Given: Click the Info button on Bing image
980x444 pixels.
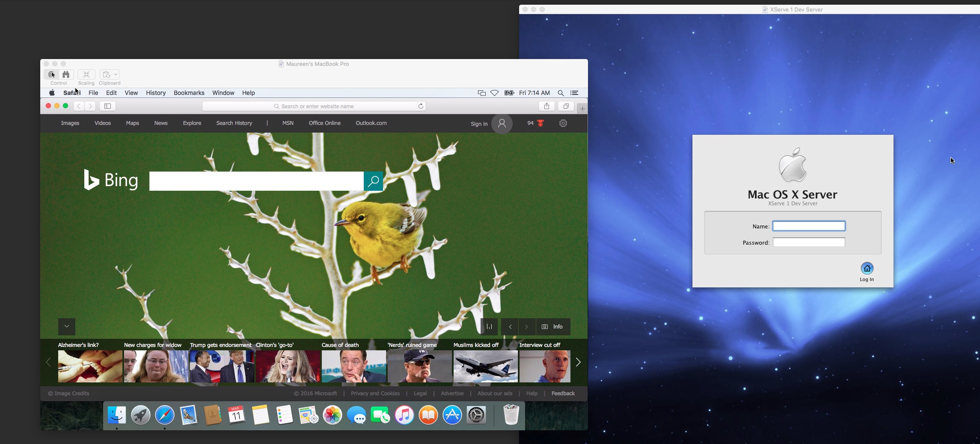Looking at the screenshot, I should click(x=553, y=326).
